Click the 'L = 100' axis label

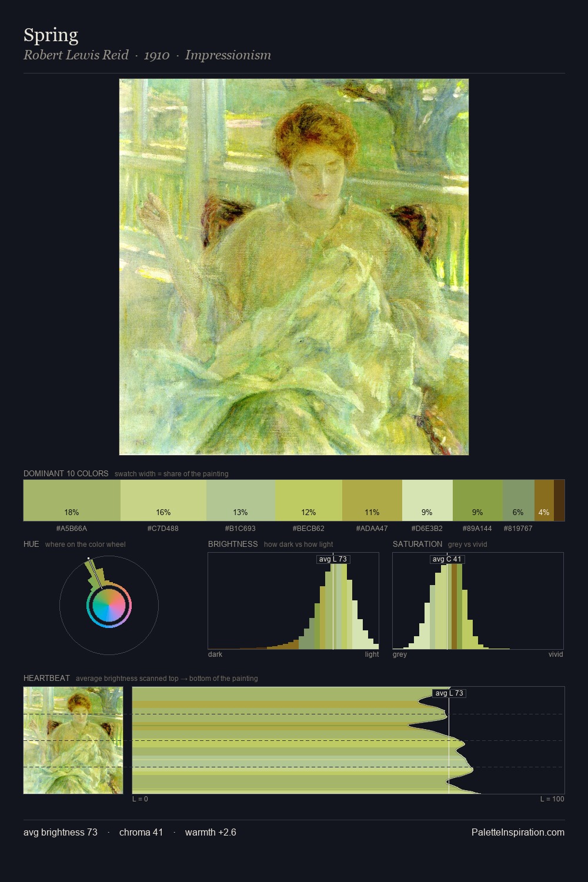552,799
